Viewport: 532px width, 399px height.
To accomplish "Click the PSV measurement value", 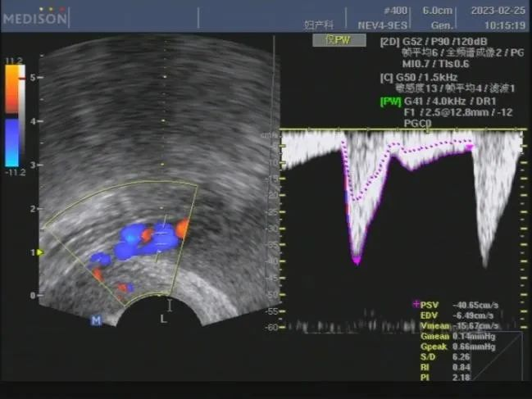I will (x=475, y=305).
